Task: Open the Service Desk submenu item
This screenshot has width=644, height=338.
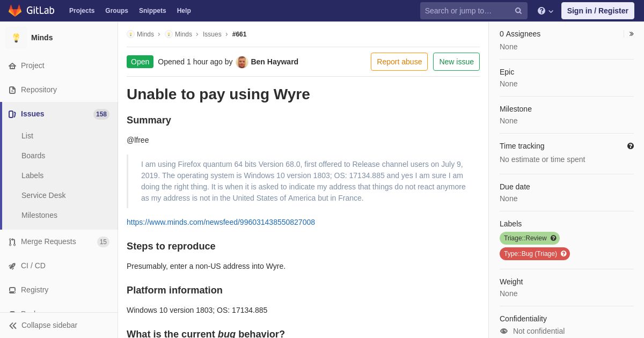Action: pos(43,195)
